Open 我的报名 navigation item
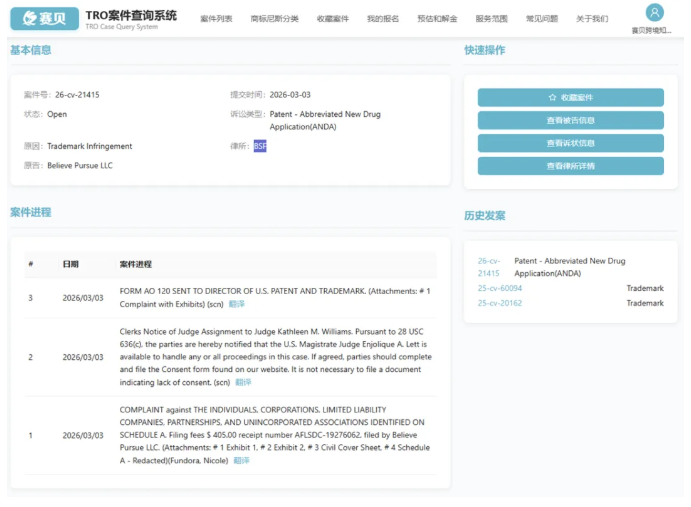 [383, 19]
